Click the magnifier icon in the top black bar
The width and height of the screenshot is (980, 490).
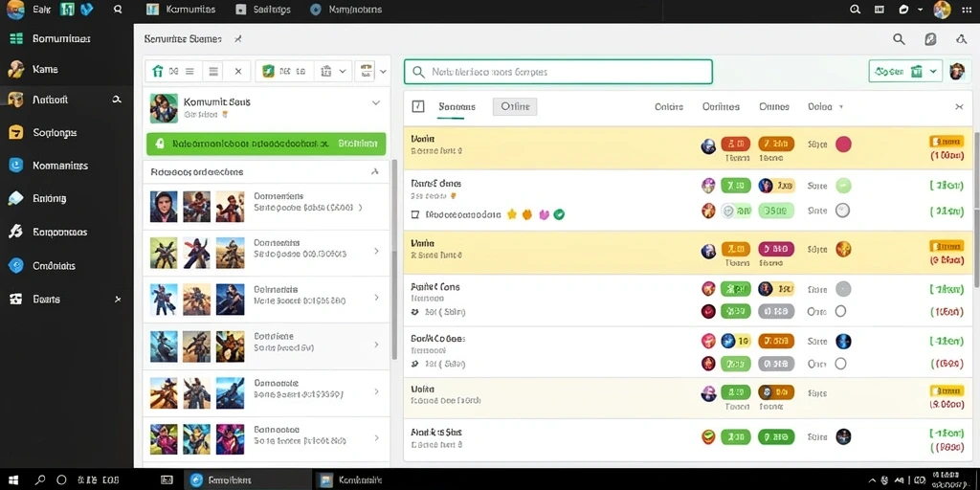pos(118,10)
